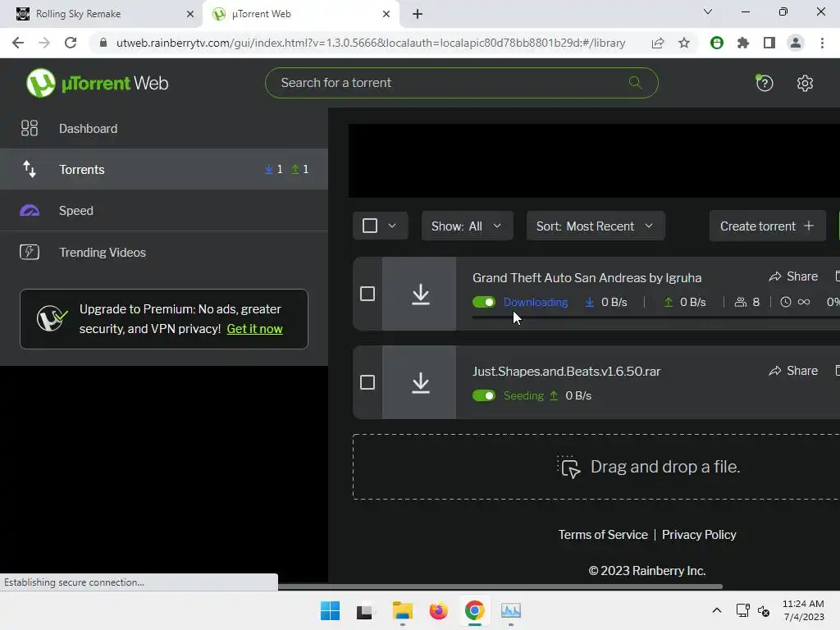Click the peers icon showing 8
840x630 pixels.
pyautogui.click(x=741, y=302)
